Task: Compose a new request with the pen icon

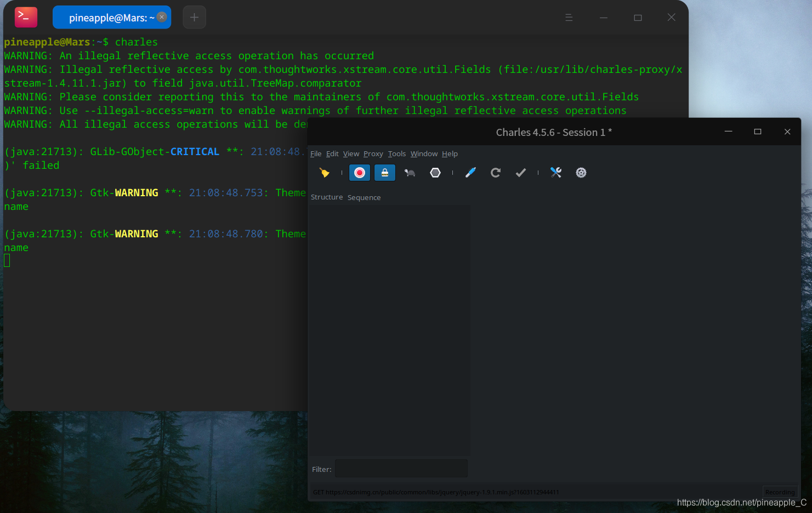Action: coord(470,173)
